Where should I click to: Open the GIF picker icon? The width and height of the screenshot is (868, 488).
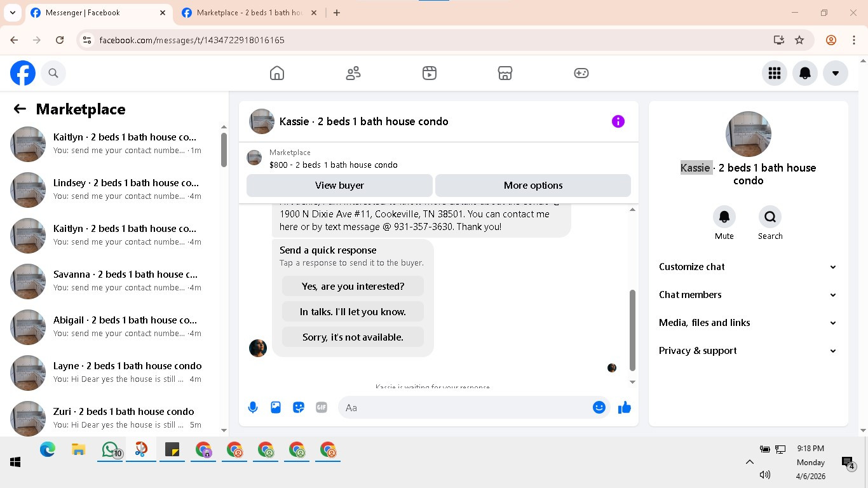pyautogui.click(x=322, y=407)
